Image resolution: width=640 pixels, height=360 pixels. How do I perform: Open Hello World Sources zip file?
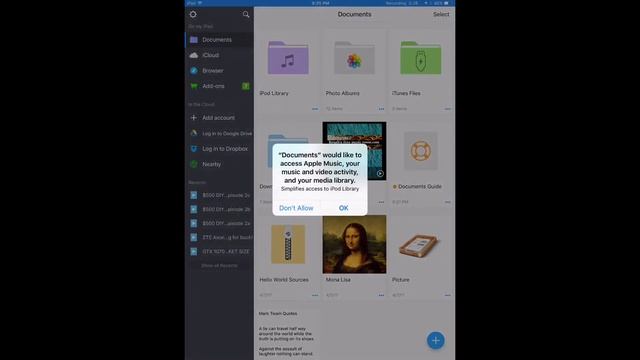coord(288,244)
